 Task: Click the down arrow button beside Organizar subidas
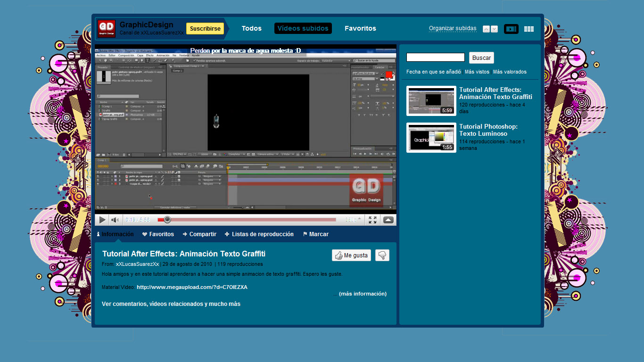tap(494, 29)
